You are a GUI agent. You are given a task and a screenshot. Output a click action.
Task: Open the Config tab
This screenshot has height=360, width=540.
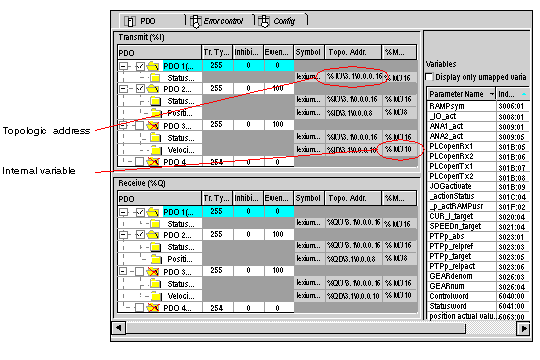point(278,21)
